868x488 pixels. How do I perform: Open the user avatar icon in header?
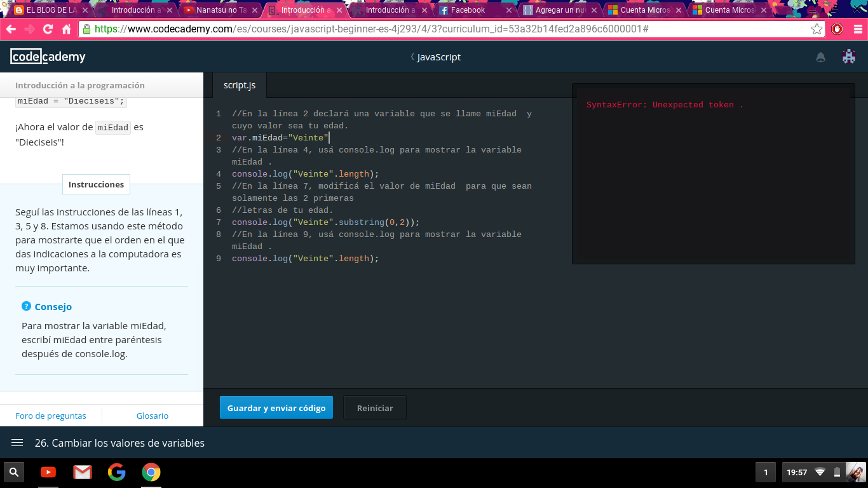(849, 57)
